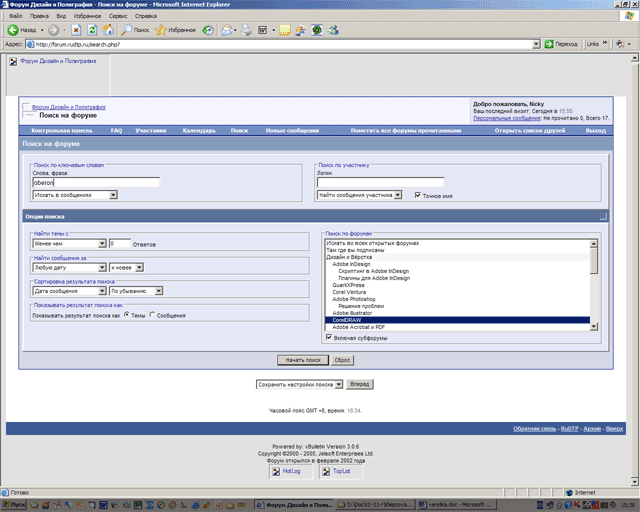Click the History icon in the toolbar

coord(208,30)
